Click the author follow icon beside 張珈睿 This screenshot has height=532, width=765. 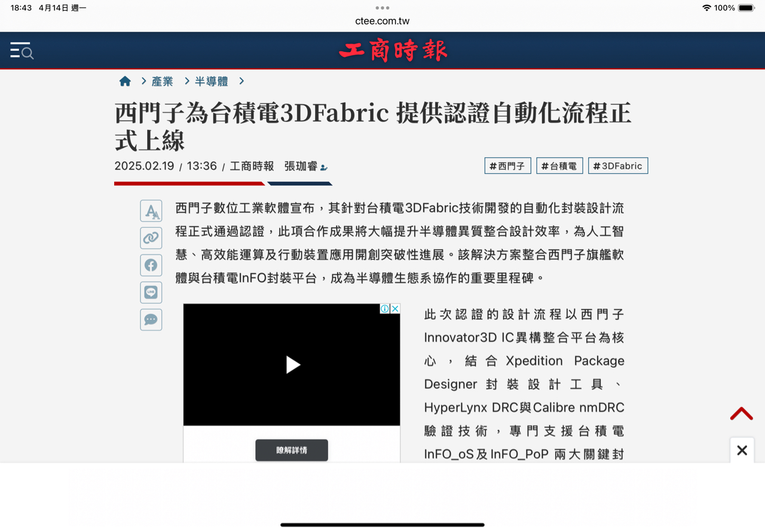(324, 167)
